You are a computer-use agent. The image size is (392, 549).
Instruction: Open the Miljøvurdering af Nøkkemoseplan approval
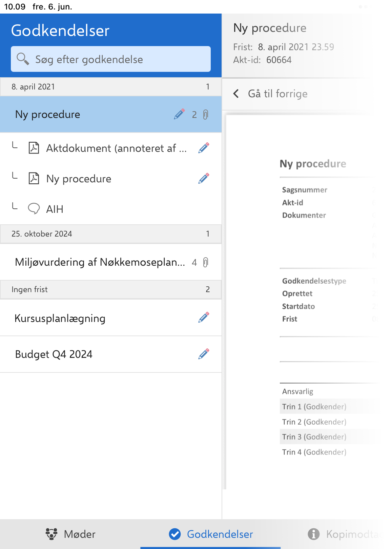pyautogui.click(x=111, y=262)
